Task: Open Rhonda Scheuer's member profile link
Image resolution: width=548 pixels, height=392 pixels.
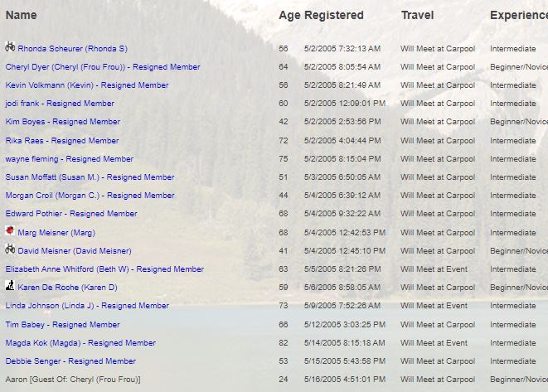Action: click(72, 49)
